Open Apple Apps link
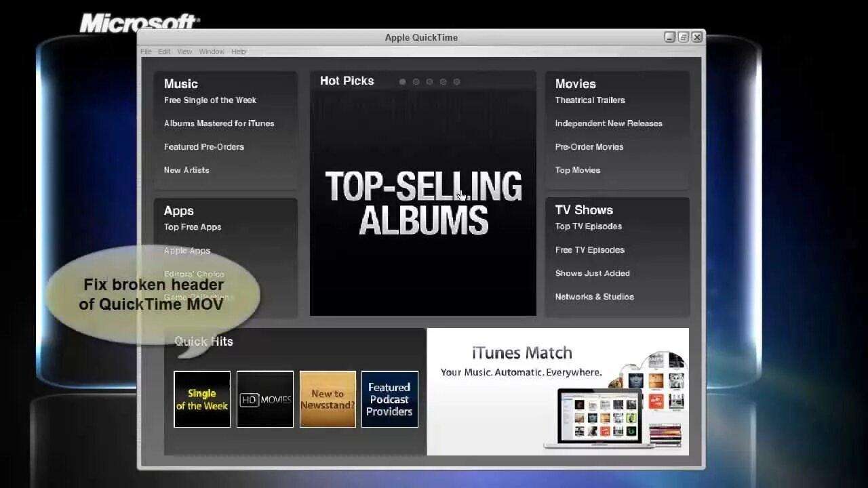The width and height of the screenshot is (868, 488). click(x=187, y=251)
